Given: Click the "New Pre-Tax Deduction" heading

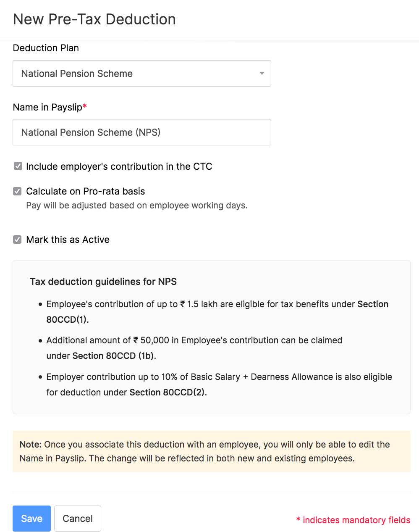Looking at the screenshot, I should [x=94, y=19].
